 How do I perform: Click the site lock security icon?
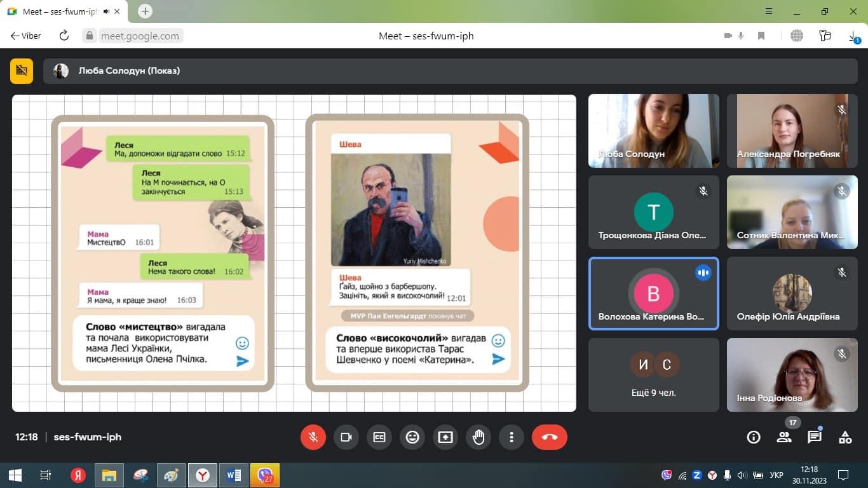click(x=90, y=36)
